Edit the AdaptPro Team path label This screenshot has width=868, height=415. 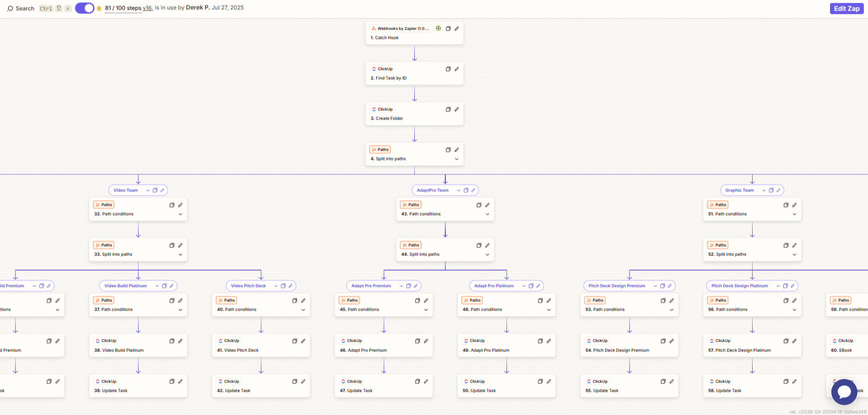click(x=473, y=190)
